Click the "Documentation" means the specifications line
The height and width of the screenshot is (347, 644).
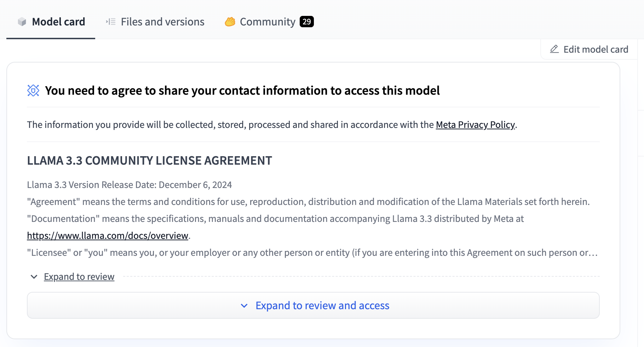(x=275, y=219)
